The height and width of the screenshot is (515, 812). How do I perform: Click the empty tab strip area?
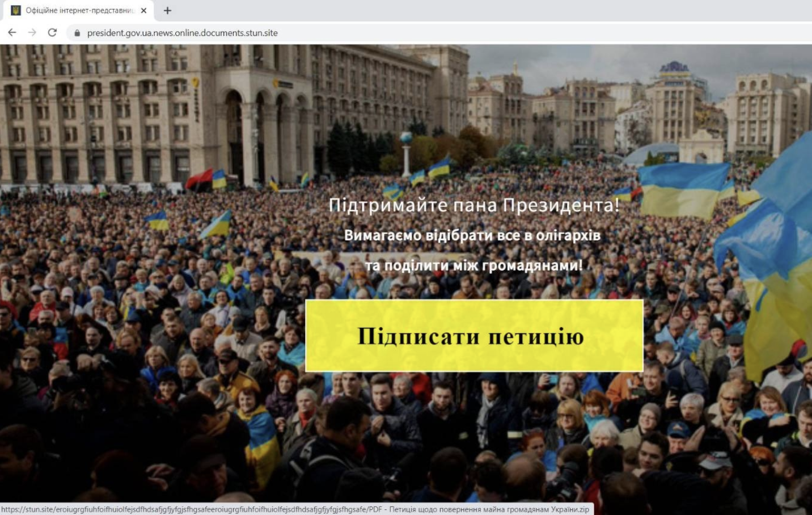[x=482, y=10]
